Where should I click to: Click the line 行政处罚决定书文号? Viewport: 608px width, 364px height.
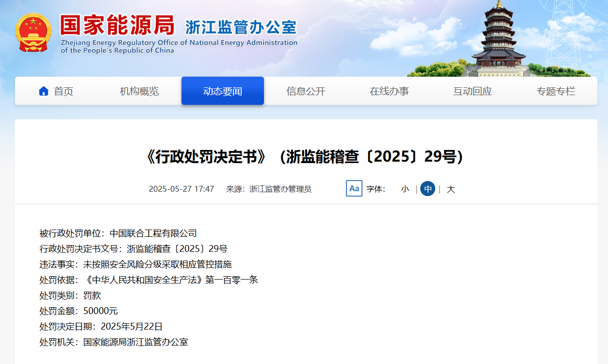point(133,249)
